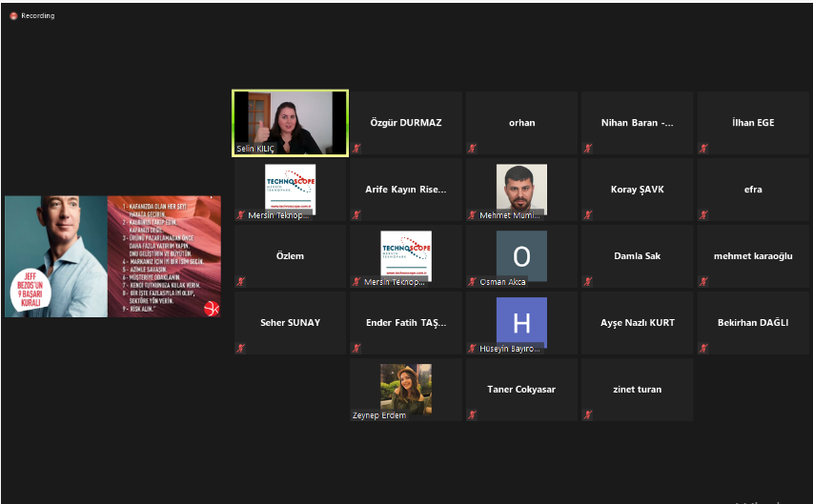Select Zeynep Erdem's profile photo tile
813x504 pixels.
(405, 388)
